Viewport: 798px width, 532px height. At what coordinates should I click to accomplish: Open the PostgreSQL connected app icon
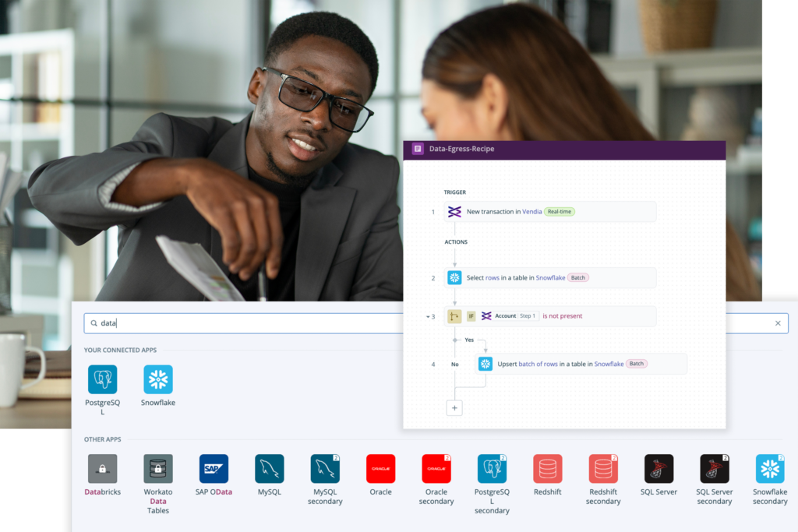(102, 379)
